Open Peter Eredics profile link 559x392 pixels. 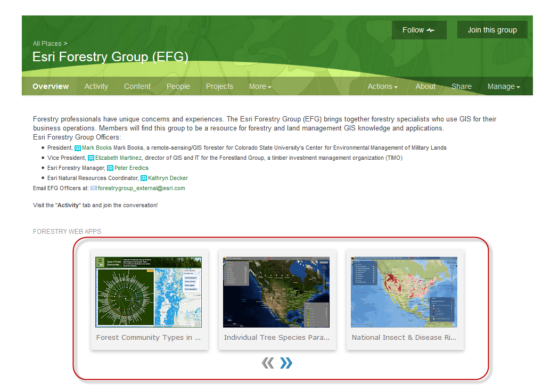[x=131, y=168]
